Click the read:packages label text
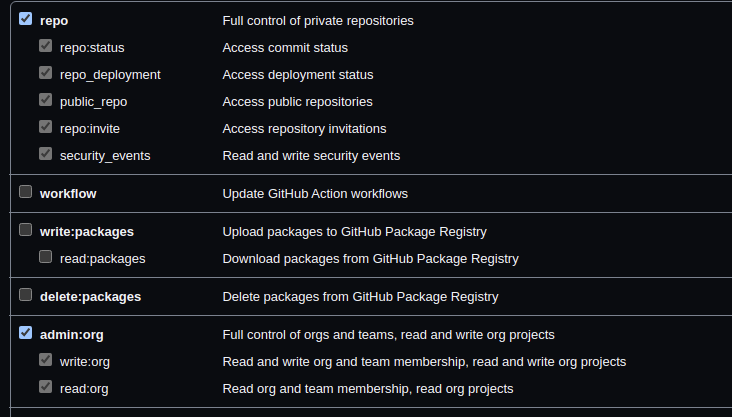Screen dimensions: 732x417 tap(103, 259)
